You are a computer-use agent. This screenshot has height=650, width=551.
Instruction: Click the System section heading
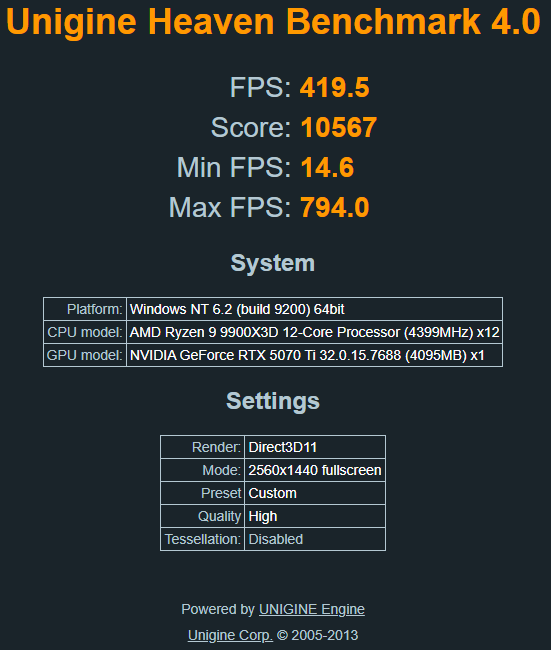(x=273, y=263)
